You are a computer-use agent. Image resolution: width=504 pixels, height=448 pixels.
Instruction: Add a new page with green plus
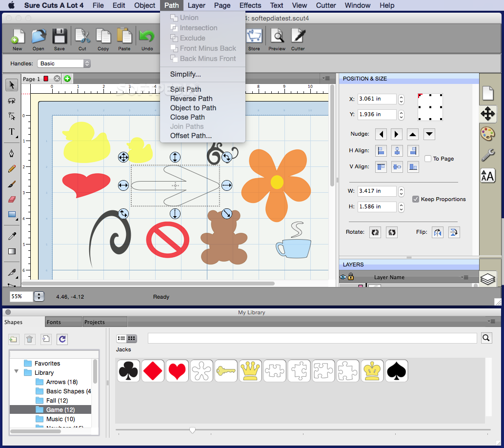pyautogui.click(x=67, y=79)
